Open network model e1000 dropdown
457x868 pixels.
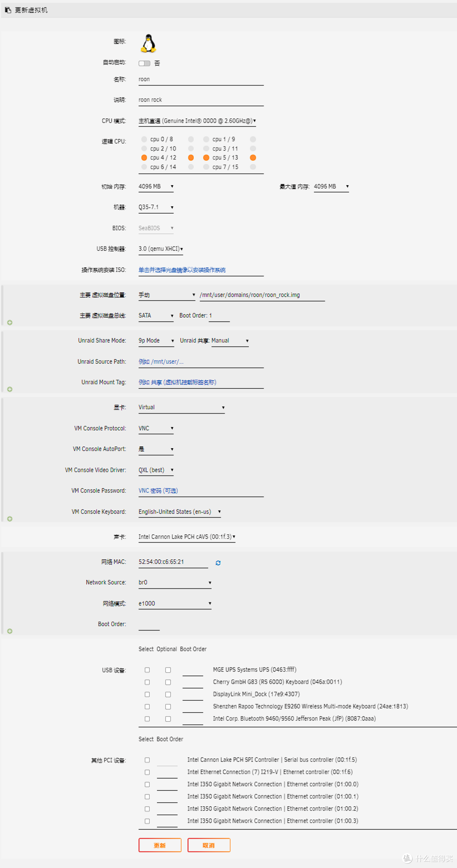point(175,604)
